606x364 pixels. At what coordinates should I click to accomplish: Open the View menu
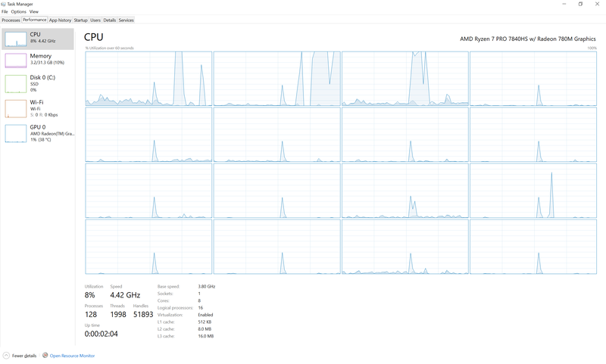(33, 11)
